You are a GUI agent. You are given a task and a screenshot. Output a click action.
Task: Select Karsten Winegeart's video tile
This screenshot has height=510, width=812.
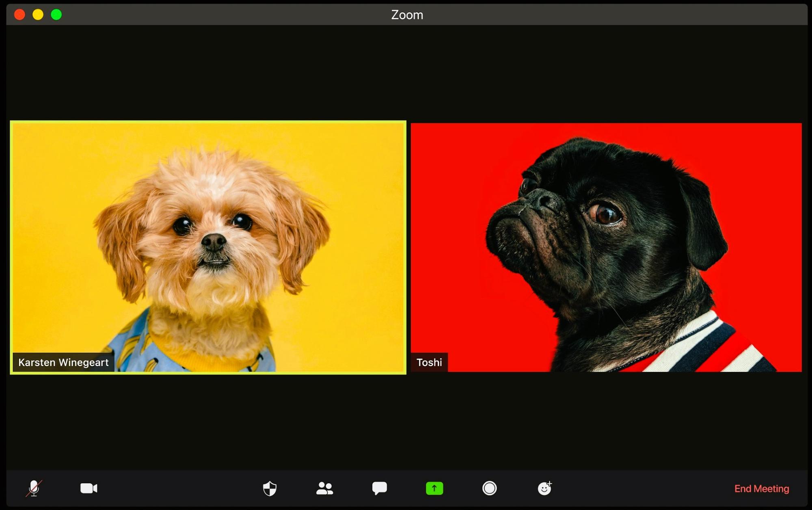(x=208, y=247)
